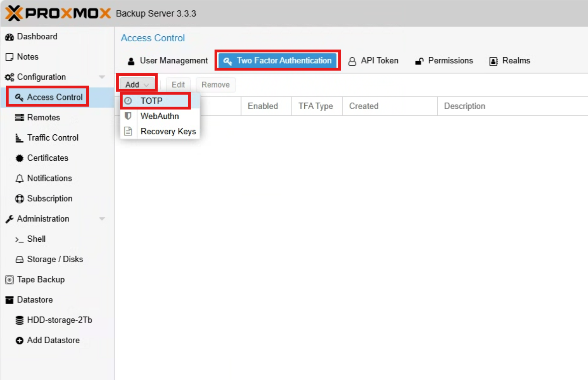Click the Shell terminal prompt icon
The height and width of the screenshot is (380, 588).
point(19,239)
